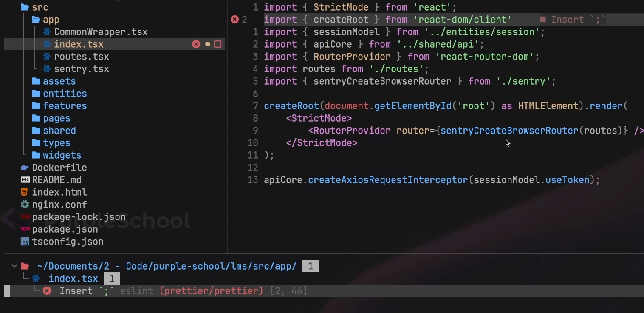The height and width of the screenshot is (313, 644).
Task: Expand the entities folder
Action: (59, 94)
